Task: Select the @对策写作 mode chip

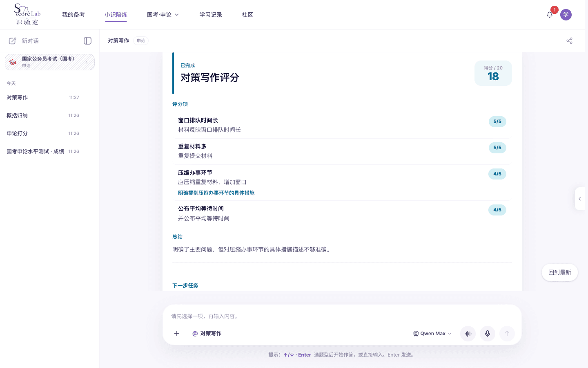Action: pos(207,334)
